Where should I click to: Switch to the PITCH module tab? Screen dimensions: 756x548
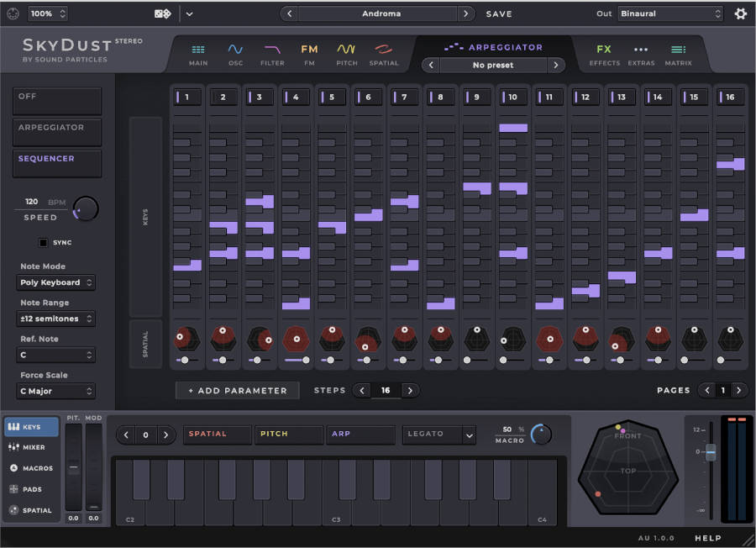tap(346, 52)
